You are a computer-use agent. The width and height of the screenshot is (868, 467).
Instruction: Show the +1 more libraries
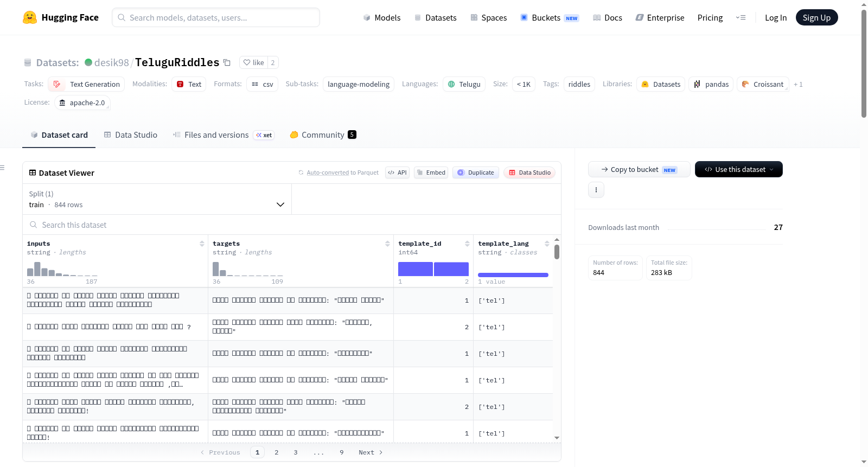798,84
